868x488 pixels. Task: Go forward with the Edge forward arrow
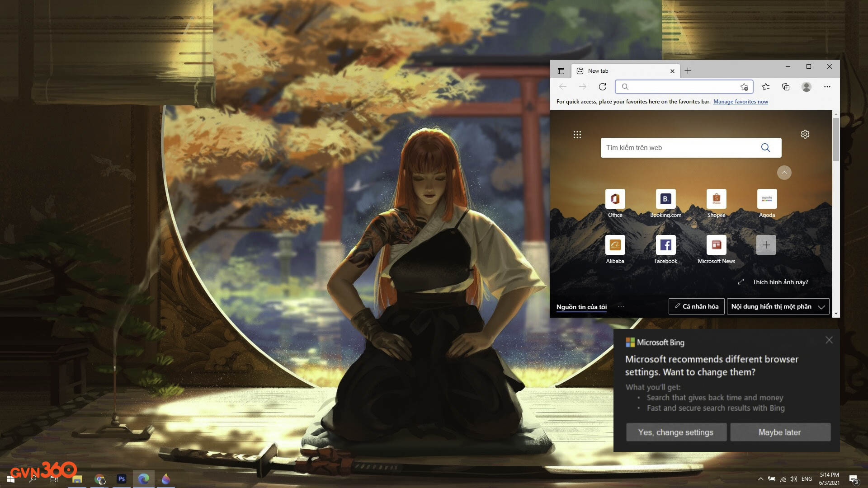(583, 87)
